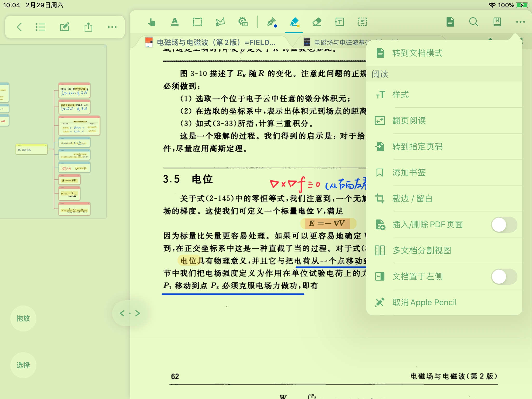532x399 pixels.
Task: Tap the 选择 floating button
Action: click(23, 365)
